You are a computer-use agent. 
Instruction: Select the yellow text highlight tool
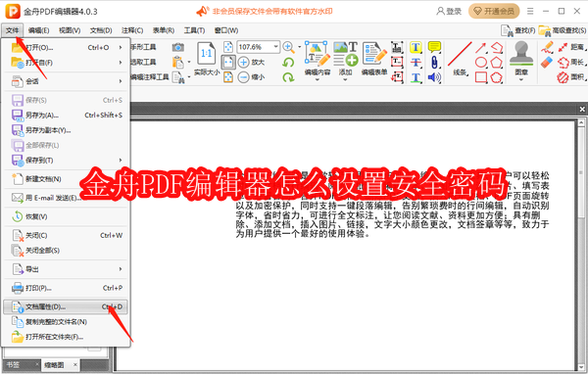[416, 47]
